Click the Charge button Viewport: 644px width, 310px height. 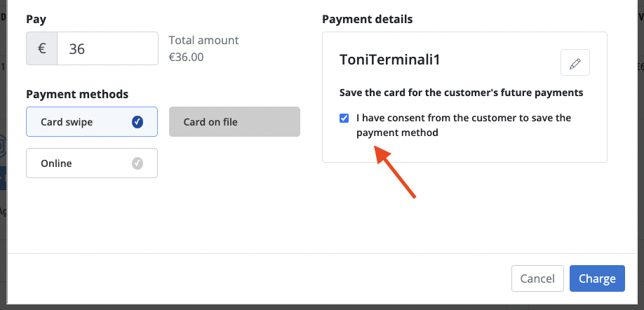tap(597, 279)
